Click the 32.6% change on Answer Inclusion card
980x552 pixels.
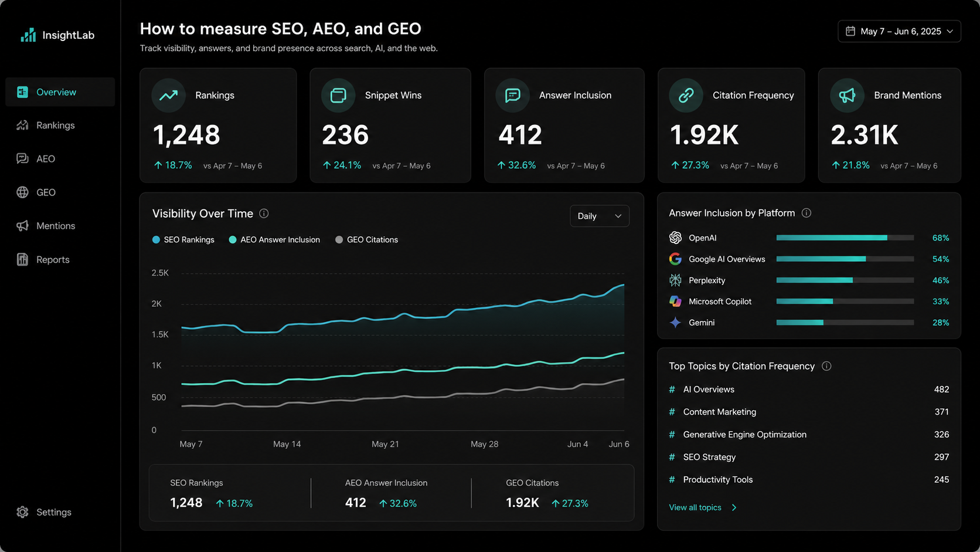pyautogui.click(x=516, y=165)
